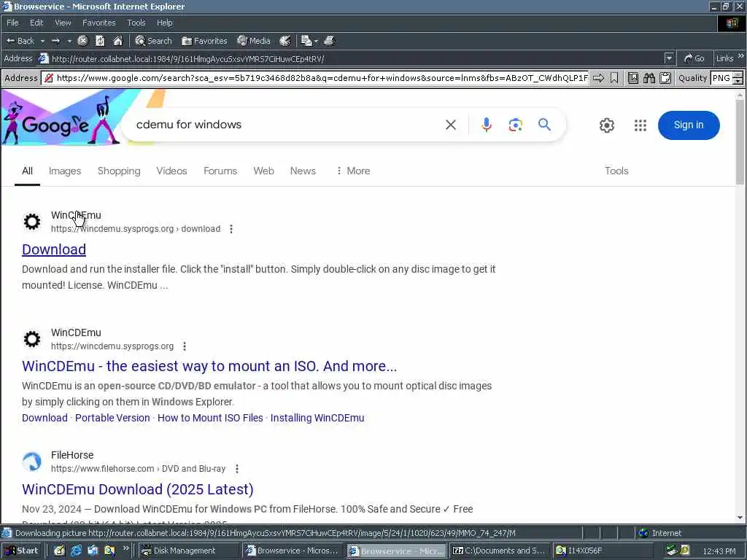
Task: Open the Edit menu
Action: click(36, 23)
